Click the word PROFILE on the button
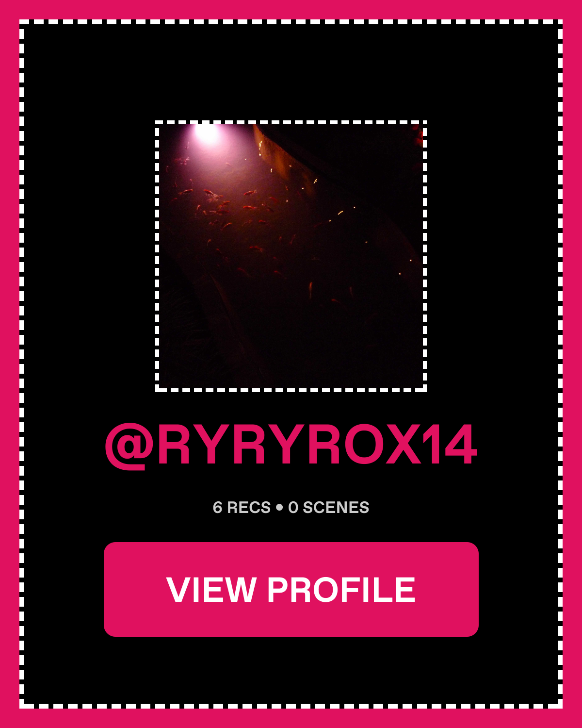Viewport: 582px width, 728px height. click(x=341, y=590)
